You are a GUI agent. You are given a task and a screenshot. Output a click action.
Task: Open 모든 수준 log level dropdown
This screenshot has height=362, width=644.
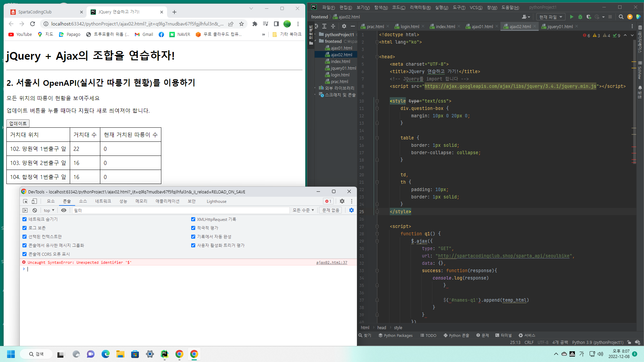point(303,210)
